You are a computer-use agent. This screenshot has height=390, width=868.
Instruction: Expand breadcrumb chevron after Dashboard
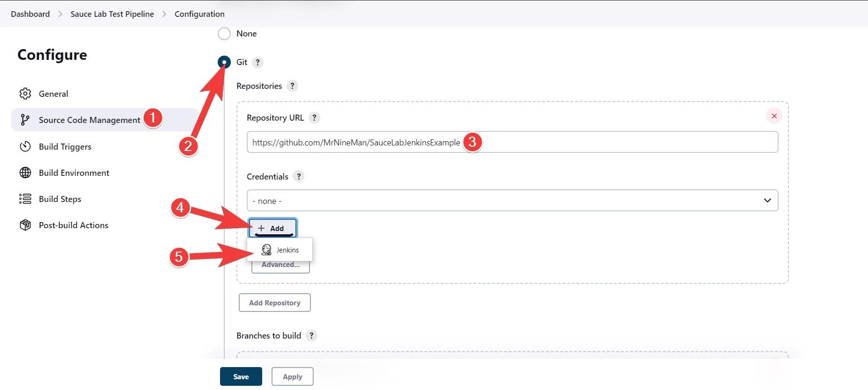[60, 14]
